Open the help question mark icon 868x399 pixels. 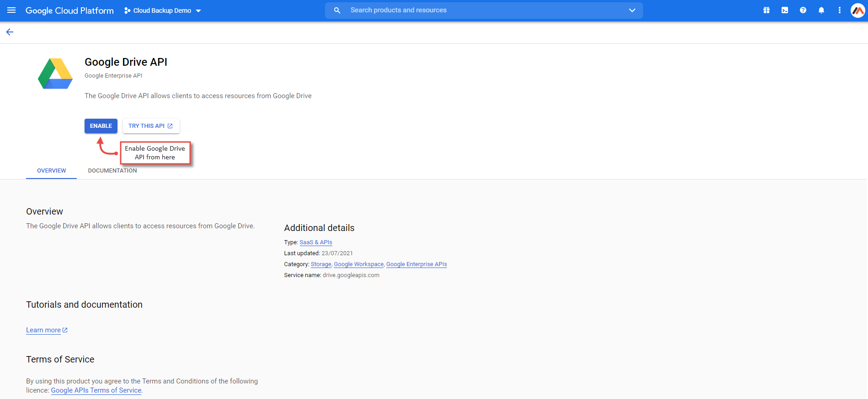803,10
